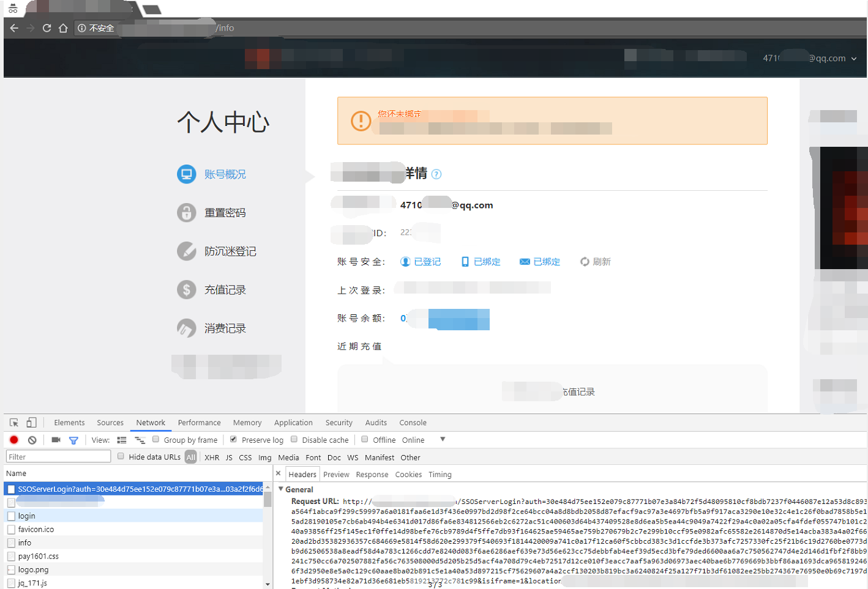Select the SSOServerLogin request row
868x589 pixels.
click(x=134, y=489)
